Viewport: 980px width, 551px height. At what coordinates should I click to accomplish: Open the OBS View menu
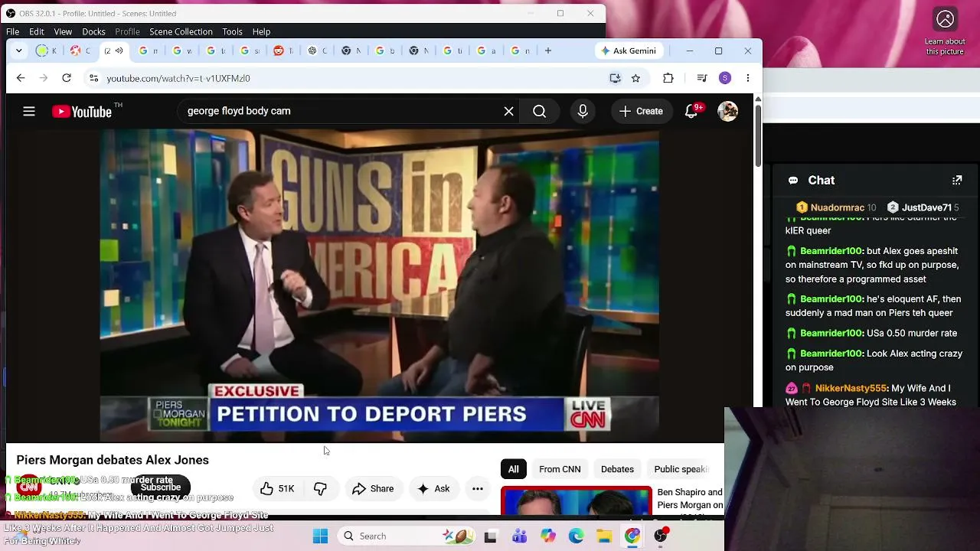pos(63,31)
